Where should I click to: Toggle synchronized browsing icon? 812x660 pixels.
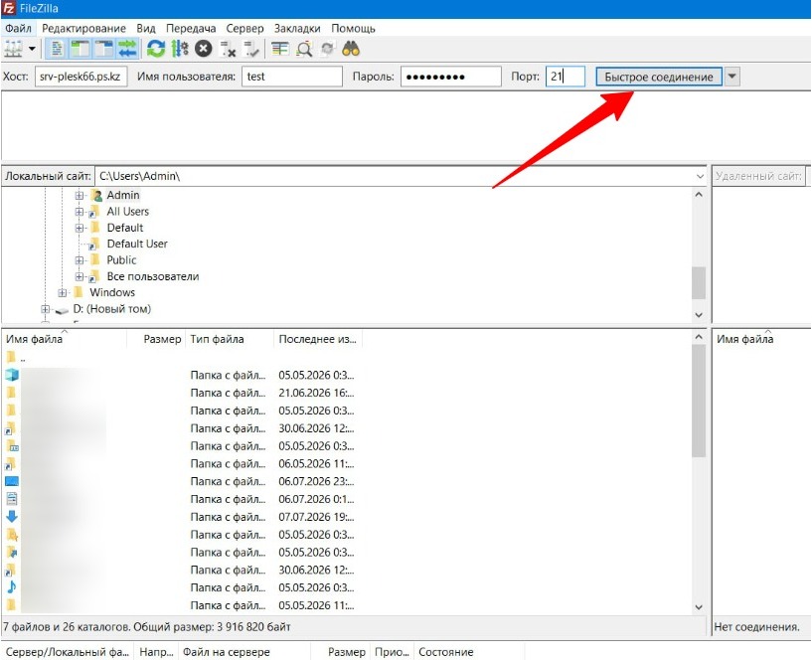[x=327, y=50]
